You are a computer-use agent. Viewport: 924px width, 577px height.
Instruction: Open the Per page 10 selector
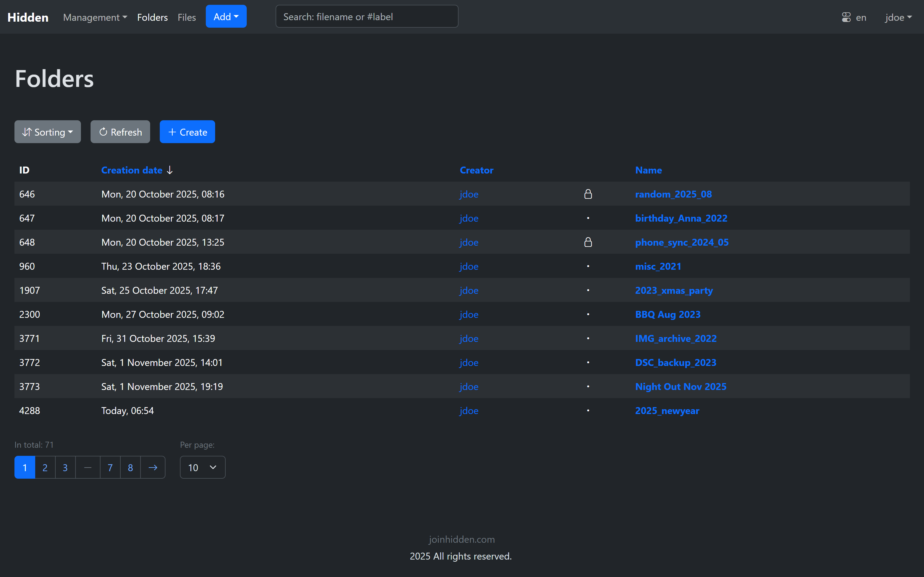click(202, 467)
